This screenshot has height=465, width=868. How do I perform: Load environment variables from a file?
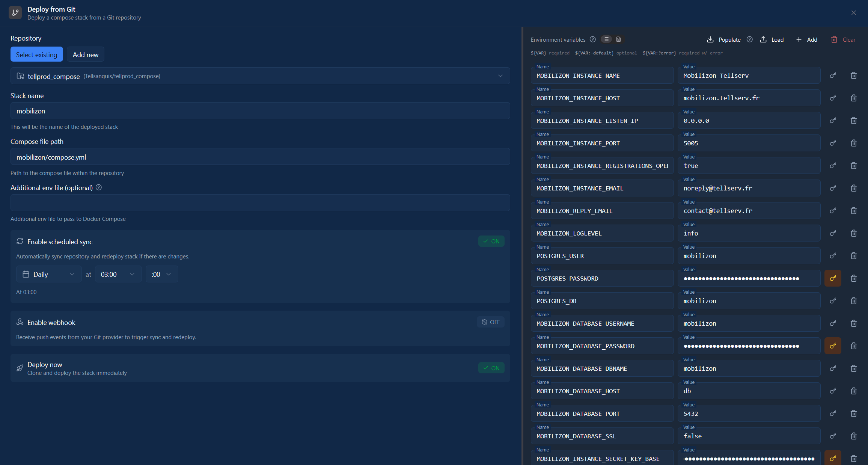[x=772, y=39]
